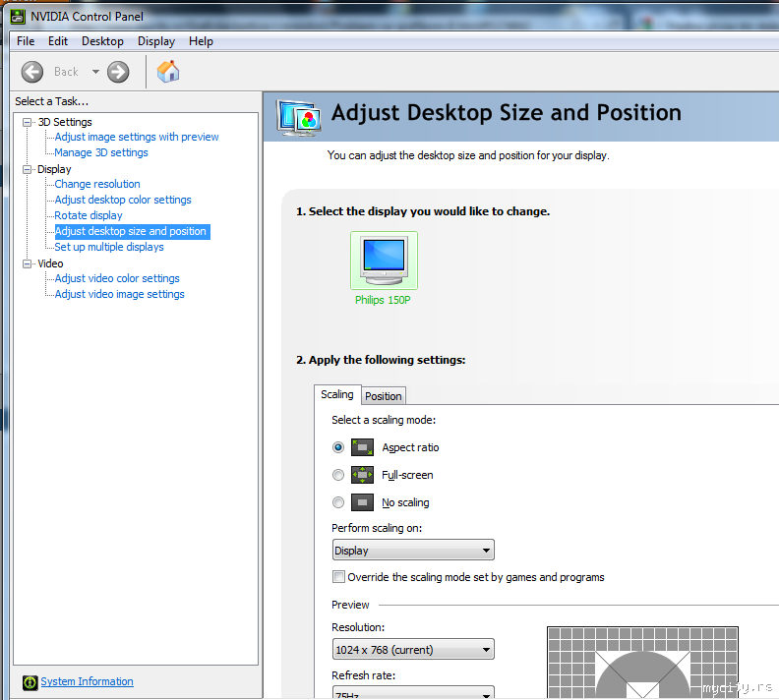Collapse the 3D Settings tree node
This screenshot has height=700, width=779.
coord(27,122)
